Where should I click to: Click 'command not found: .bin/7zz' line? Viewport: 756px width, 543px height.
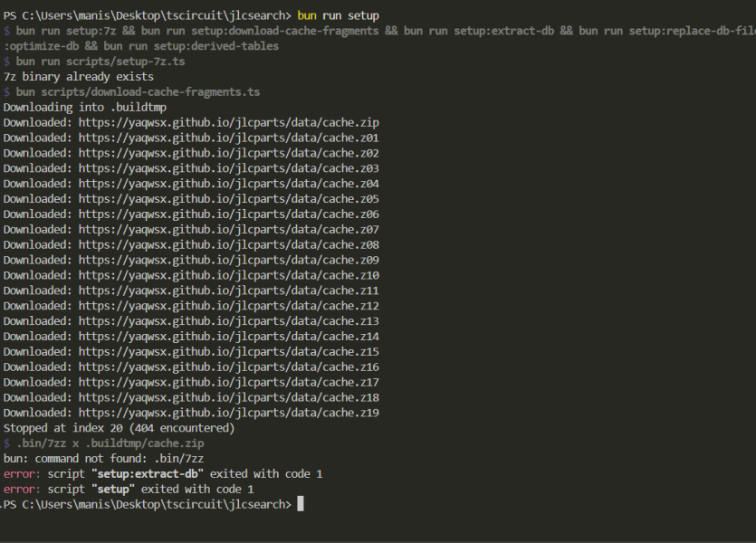(x=103, y=459)
